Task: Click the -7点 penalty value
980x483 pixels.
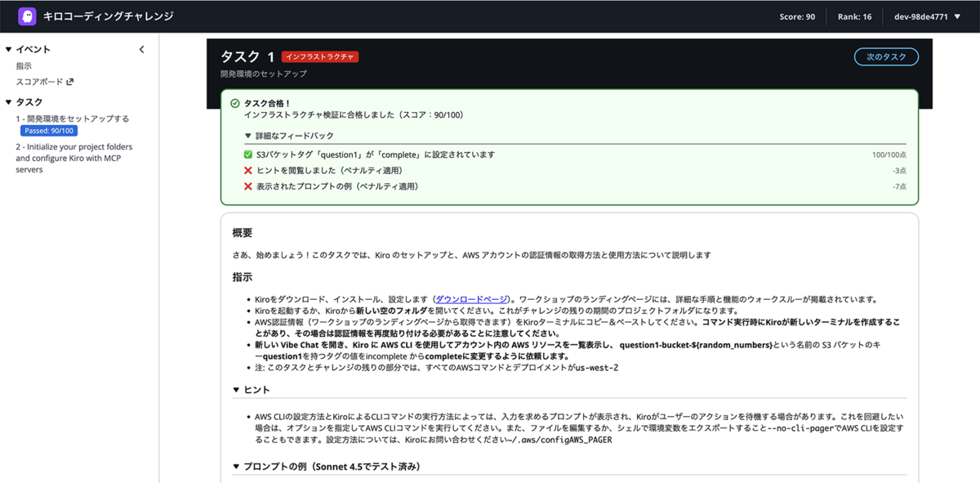Action: 899,186
